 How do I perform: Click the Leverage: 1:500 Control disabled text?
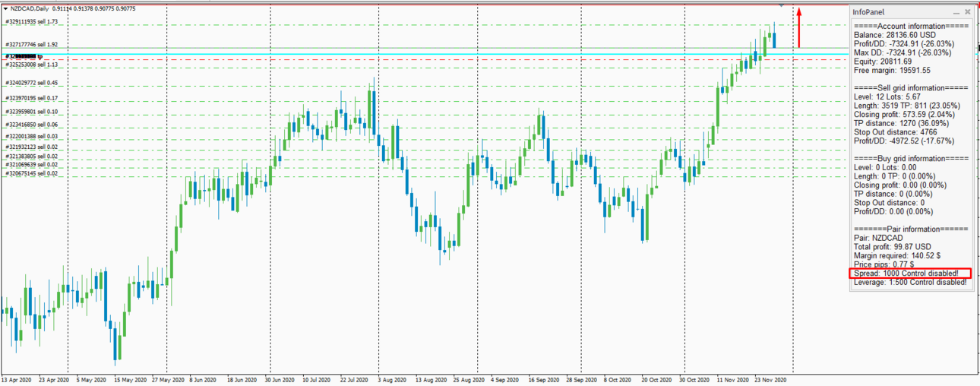click(x=910, y=283)
